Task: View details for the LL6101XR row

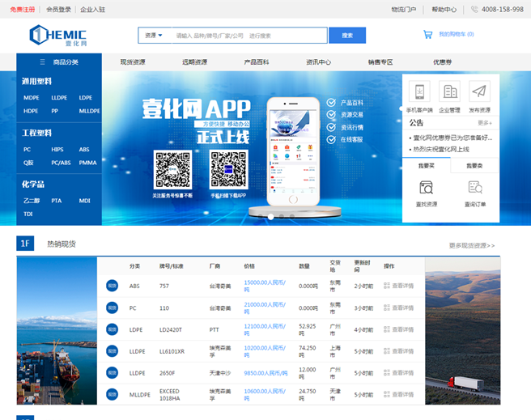Action: pyautogui.click(x=398, y=351)
